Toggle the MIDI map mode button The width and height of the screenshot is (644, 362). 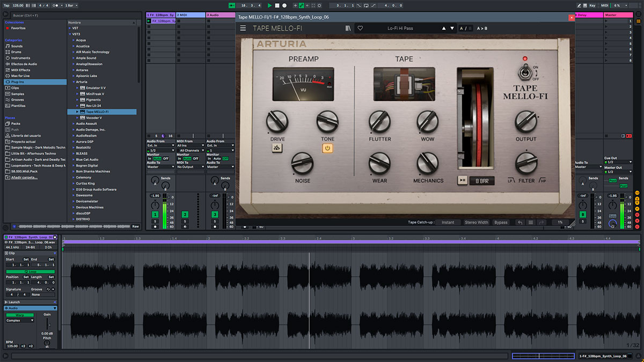tap(606, 5)
